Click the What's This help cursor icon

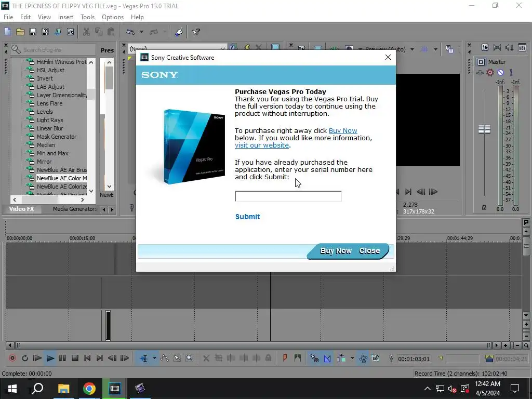coord(196,32)
